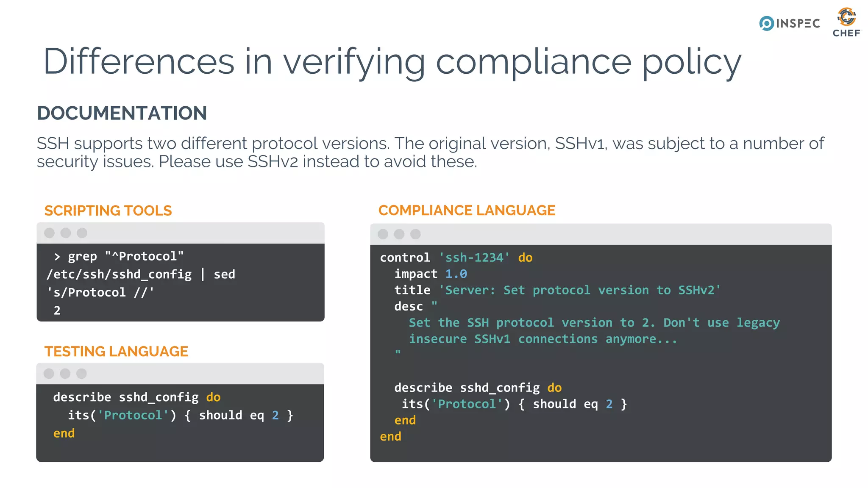Click the title 'Server: Set protocol version to SSHv2'
This screenshot has width=868, height=488.
click(x=557, y=290)
